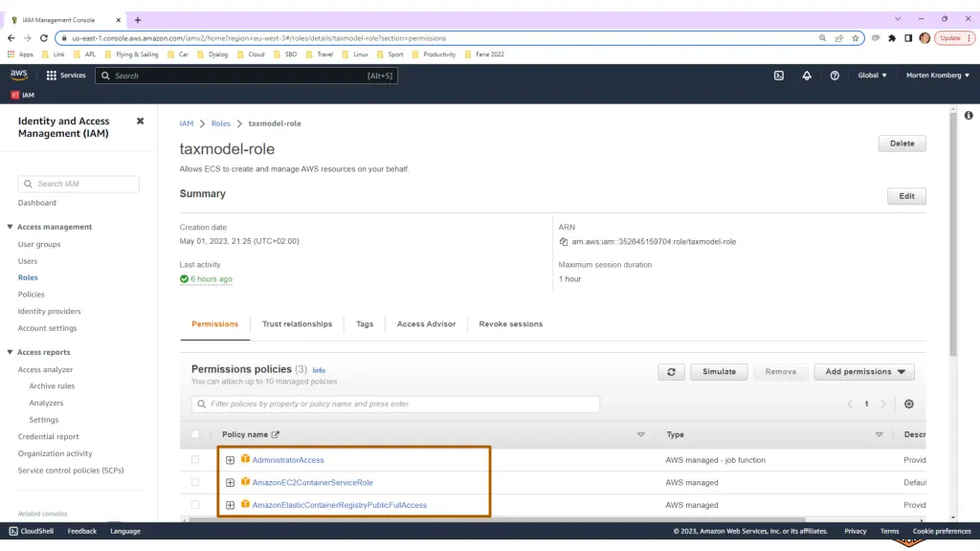Collapse the Access reports section
The height and width of the screenshot is (551, 980).
[10, 352]
